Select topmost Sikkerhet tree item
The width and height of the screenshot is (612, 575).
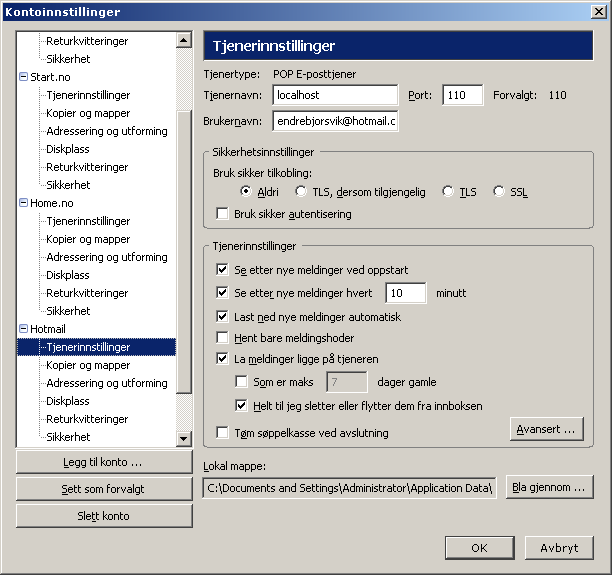click(68, 59)
